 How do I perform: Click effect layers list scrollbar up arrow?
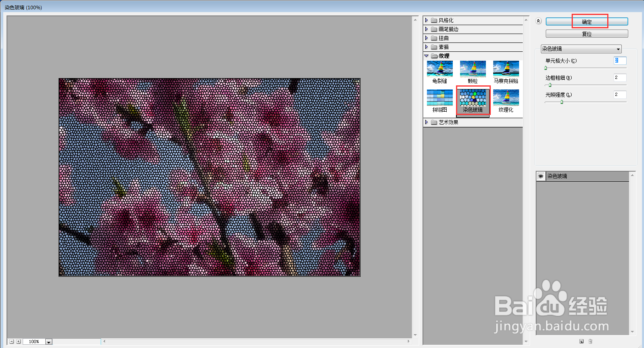pos(633,175)
